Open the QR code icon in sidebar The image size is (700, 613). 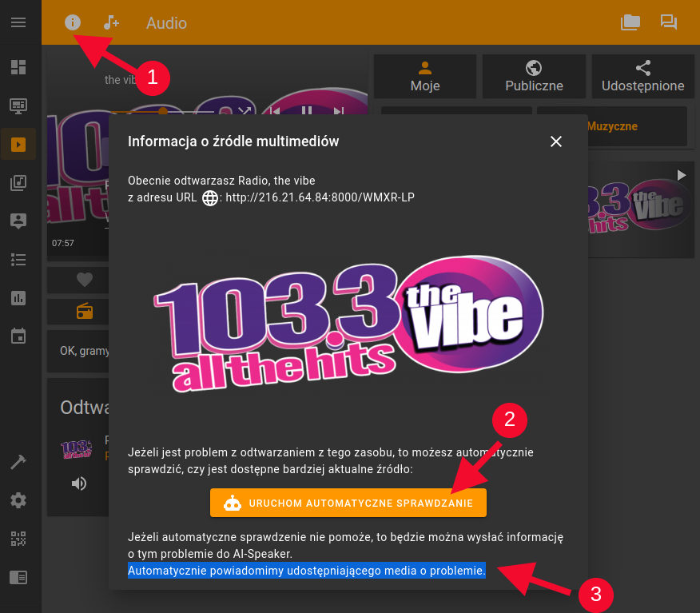coord(18,539)
